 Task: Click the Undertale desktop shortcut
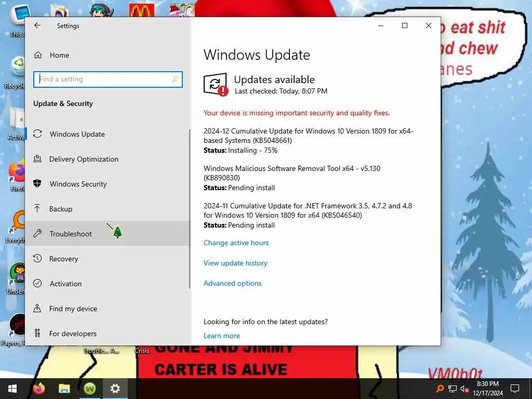tap(16, 278)
